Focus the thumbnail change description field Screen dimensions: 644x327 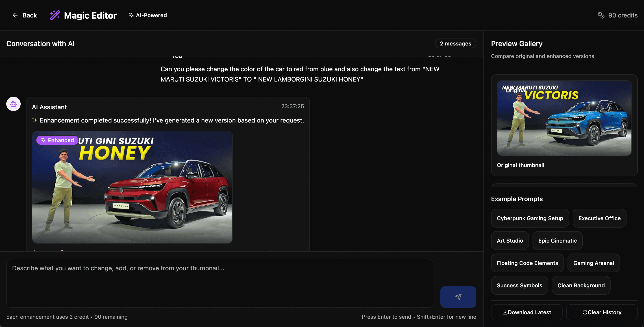click(x=220, y=283)
